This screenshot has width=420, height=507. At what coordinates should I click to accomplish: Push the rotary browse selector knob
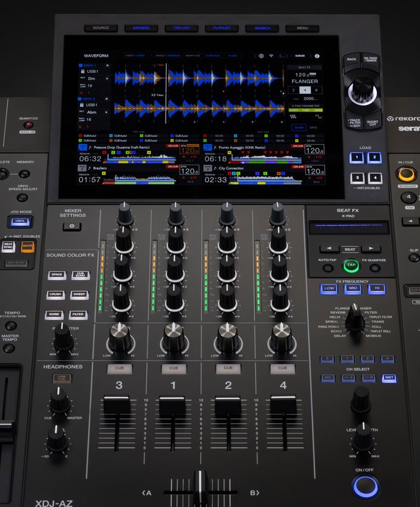pyautogui.click(x=363, y=91)
